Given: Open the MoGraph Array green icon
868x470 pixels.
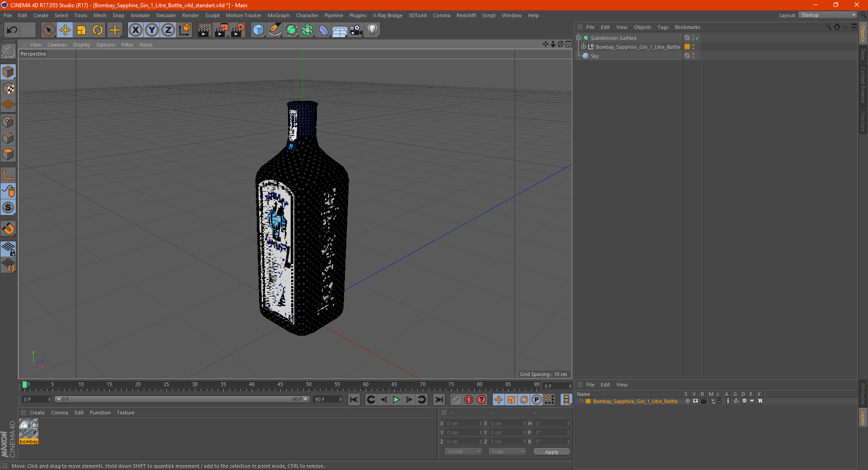Looking at the screenshot, I should (307, 30).
